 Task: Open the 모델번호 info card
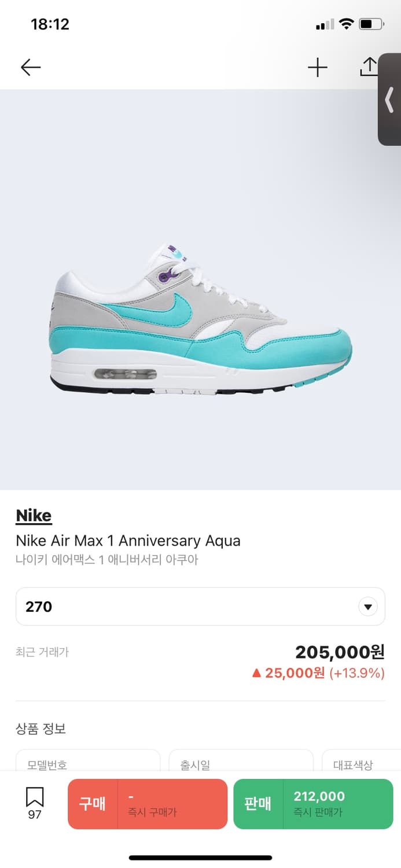pos(88,760)
